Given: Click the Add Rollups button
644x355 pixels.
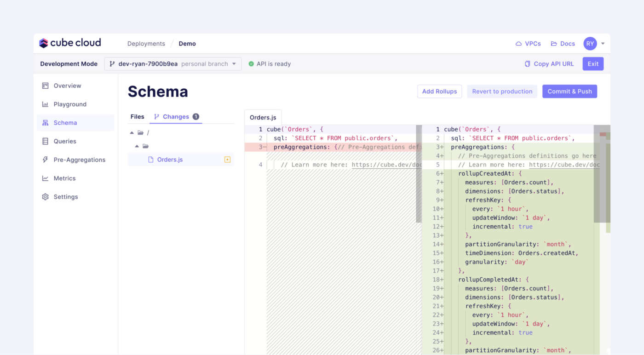Looking at the screenshot, I should (439, 92).
